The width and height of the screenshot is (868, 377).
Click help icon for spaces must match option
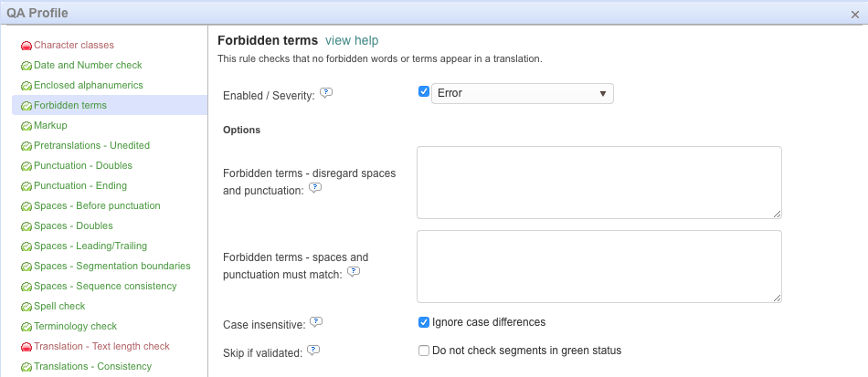(353, 271)
